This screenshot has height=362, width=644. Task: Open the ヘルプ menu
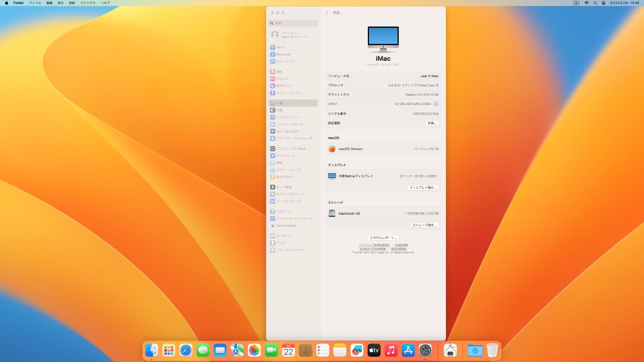click(105, 3)
